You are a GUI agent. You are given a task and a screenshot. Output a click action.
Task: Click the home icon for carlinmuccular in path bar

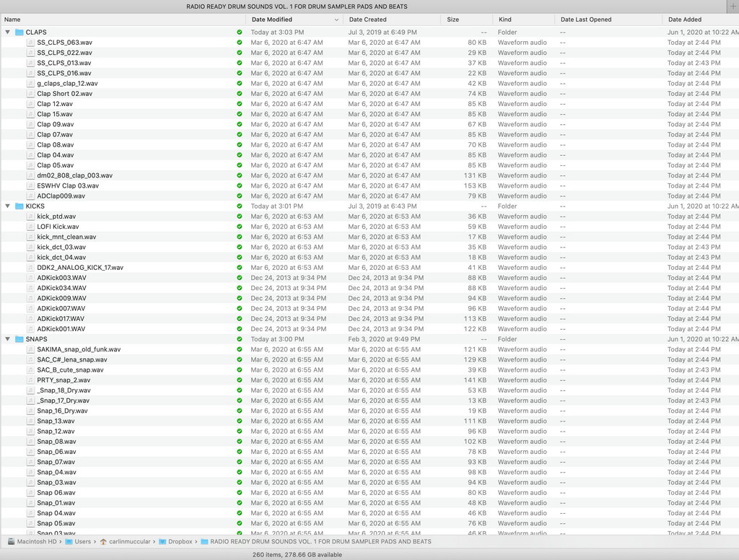[x=104, y=541]
